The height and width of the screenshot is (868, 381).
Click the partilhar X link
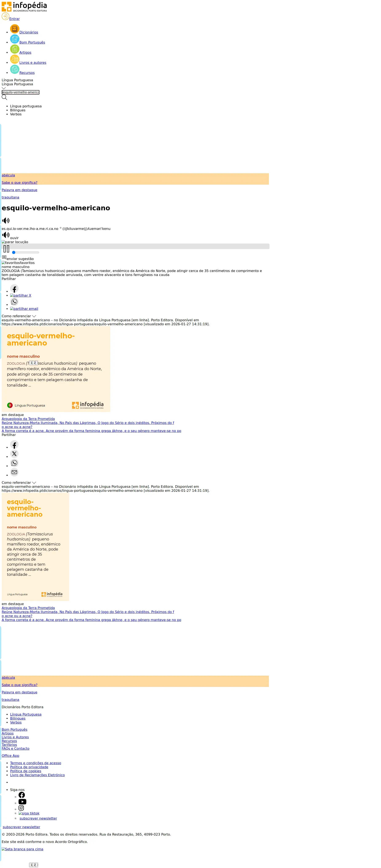click(x=21, y=296)
